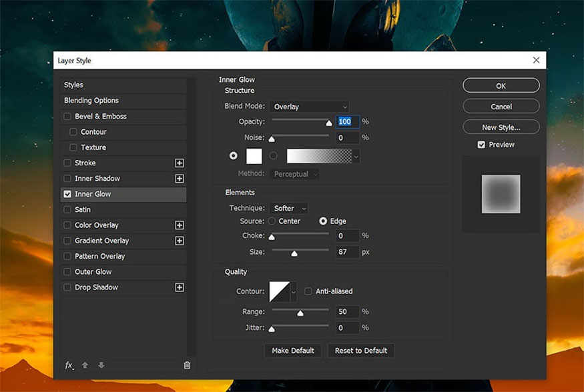Click the move effect up arrow
The image size is (584, 392).
click(x=85, y=365)
